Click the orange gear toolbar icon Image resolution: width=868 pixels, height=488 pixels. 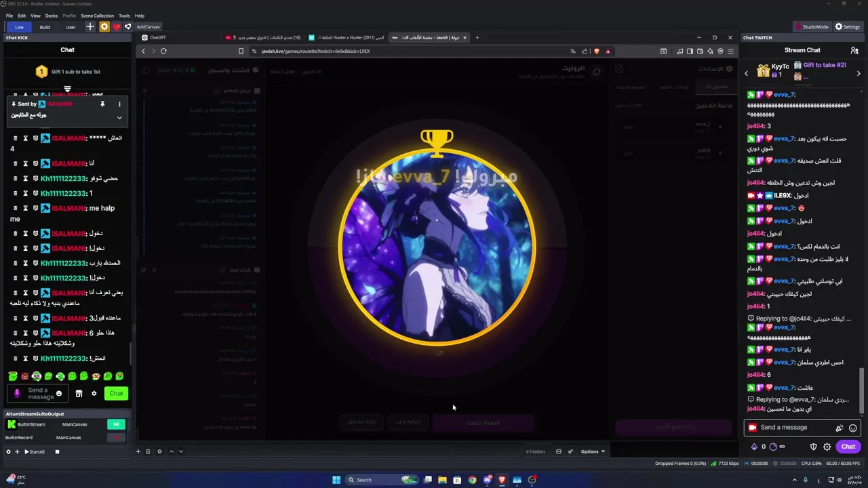(x=104, y=27)
